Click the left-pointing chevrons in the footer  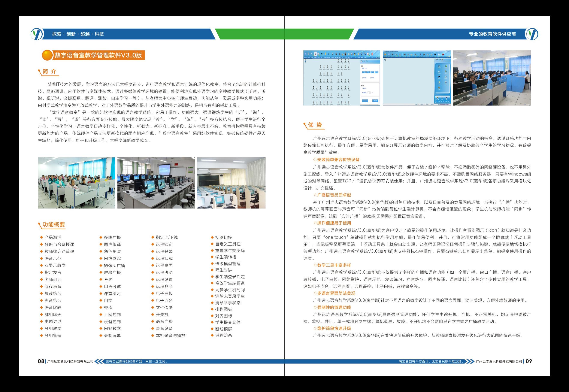click(x=99, y=361)
